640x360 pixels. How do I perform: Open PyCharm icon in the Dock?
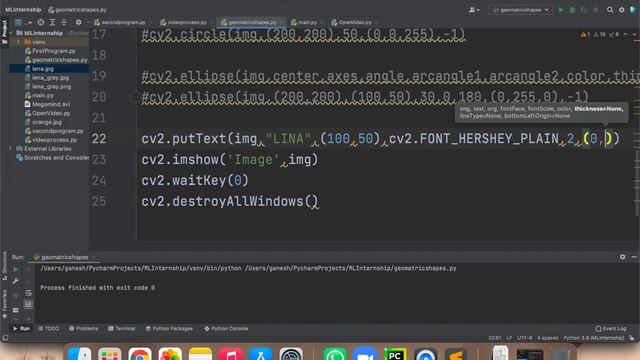tap(395, 354)
